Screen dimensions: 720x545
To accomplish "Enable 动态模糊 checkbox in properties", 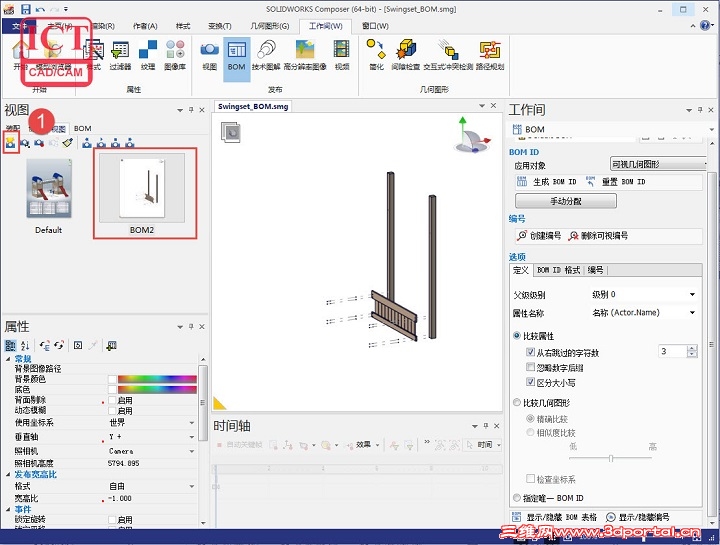I will point(112,410).
